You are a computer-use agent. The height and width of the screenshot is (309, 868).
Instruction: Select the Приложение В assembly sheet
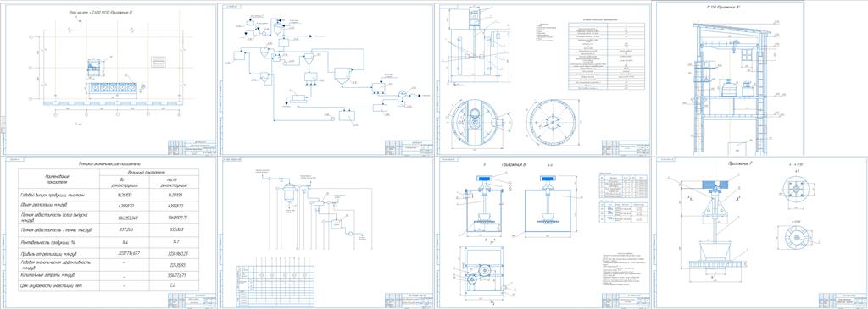click(x=544, y=233)
